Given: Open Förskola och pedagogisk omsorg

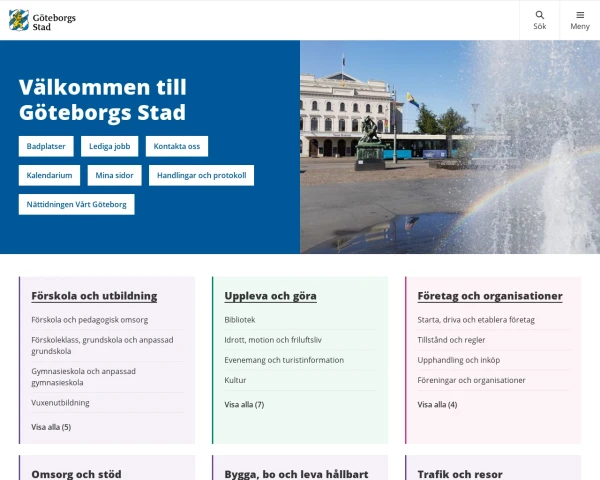Looking at the screenshot, I should 90,320.
